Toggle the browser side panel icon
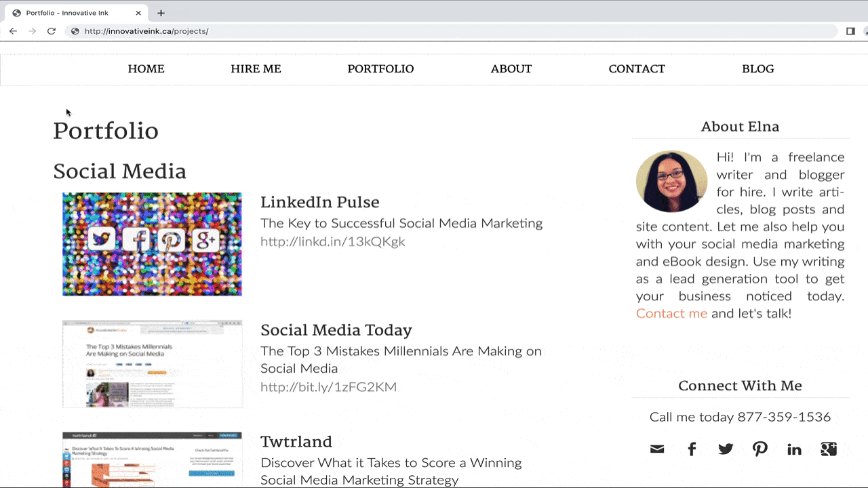868x488 pixels. pos(850,31)
